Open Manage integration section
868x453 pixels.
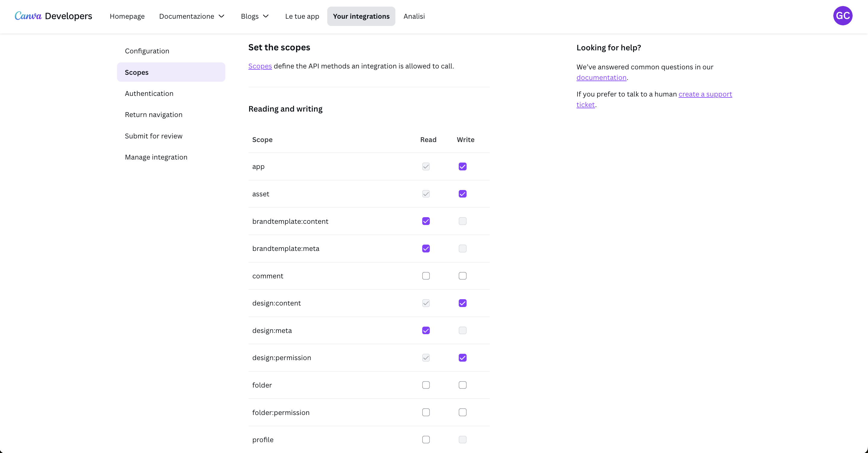point(171,157)
